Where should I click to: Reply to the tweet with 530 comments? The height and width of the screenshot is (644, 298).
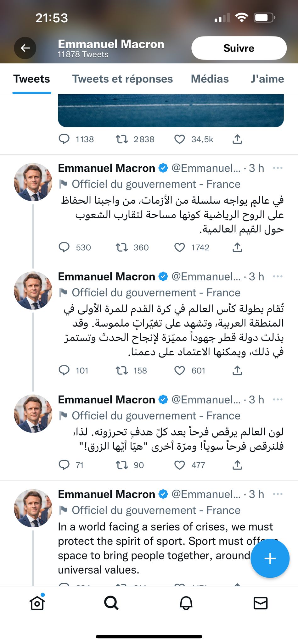[64, 247]
